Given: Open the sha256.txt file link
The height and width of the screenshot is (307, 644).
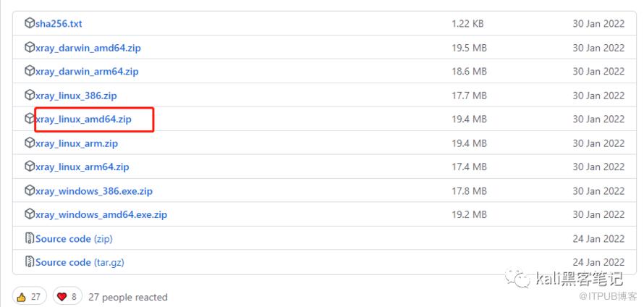Looking at the screenshot, I should coord(59,24).
